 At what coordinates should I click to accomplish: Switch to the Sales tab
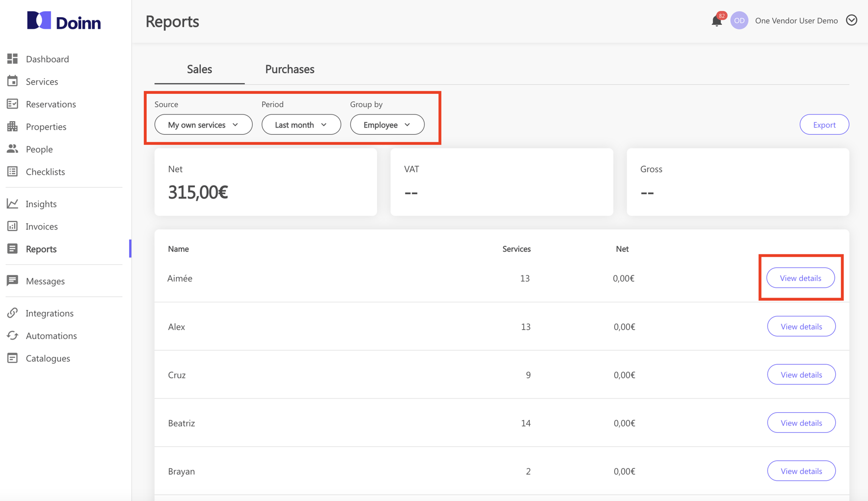199,69
